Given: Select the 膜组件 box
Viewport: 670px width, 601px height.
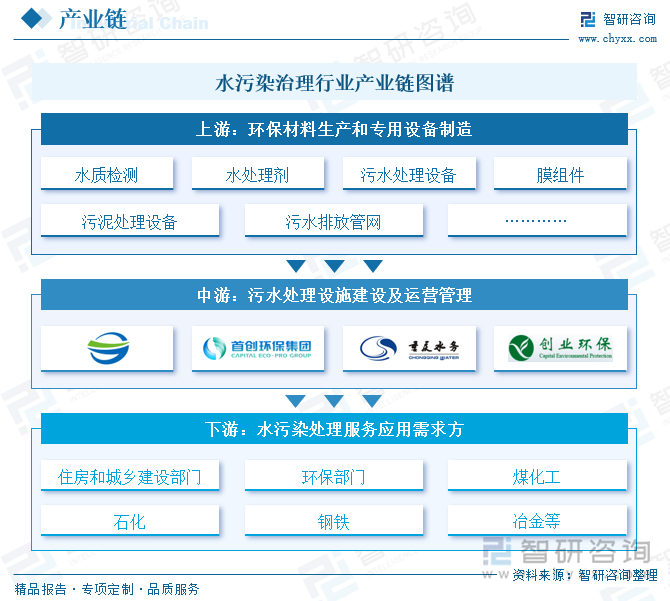Looking at the screenshot, I should [x=560, y=174].
